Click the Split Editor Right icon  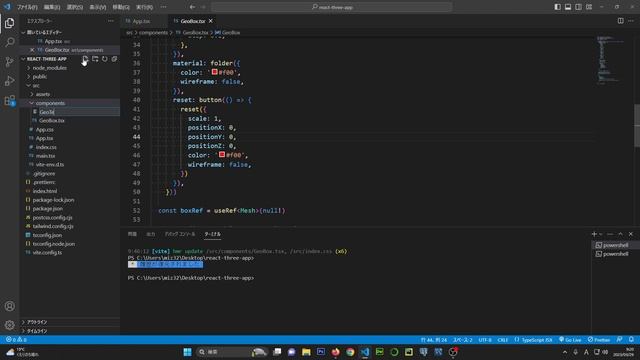pyautogui.click(x=620, y=21)
